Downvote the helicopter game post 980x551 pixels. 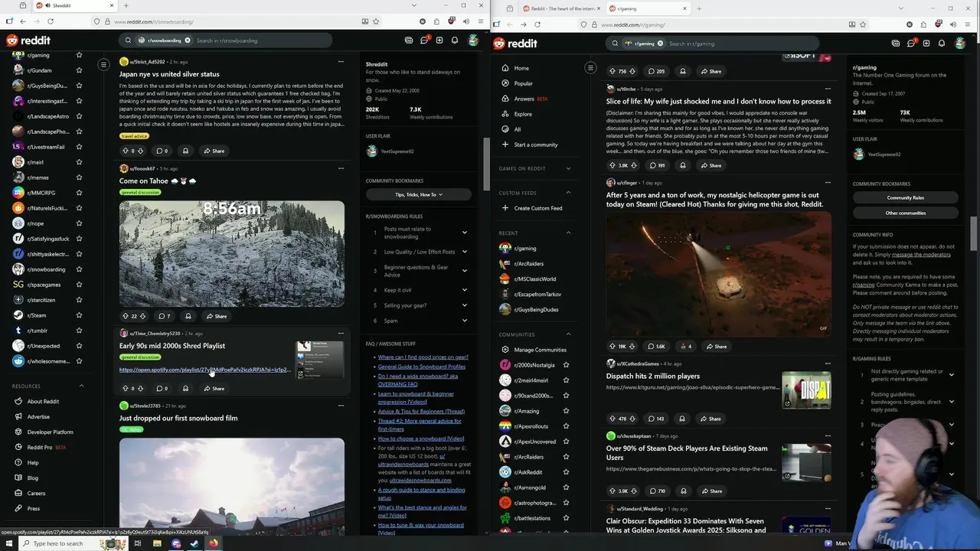[633, 347]
